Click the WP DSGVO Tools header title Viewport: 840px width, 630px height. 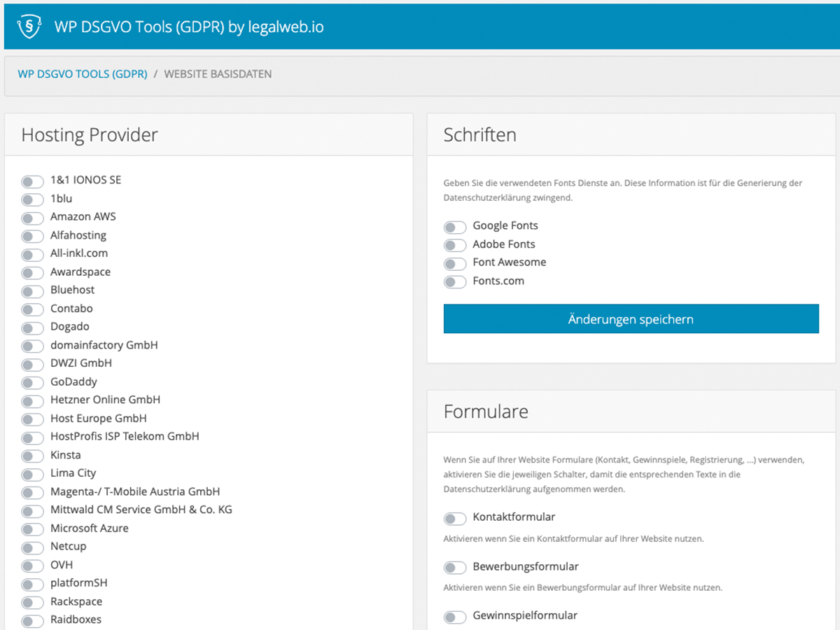189,27
